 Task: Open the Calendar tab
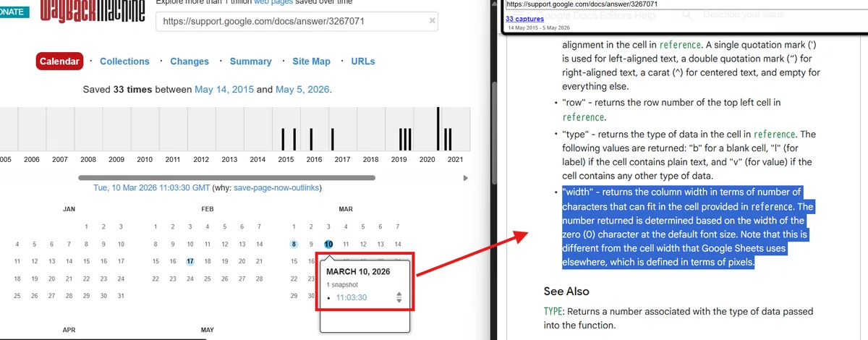(59, 61)
